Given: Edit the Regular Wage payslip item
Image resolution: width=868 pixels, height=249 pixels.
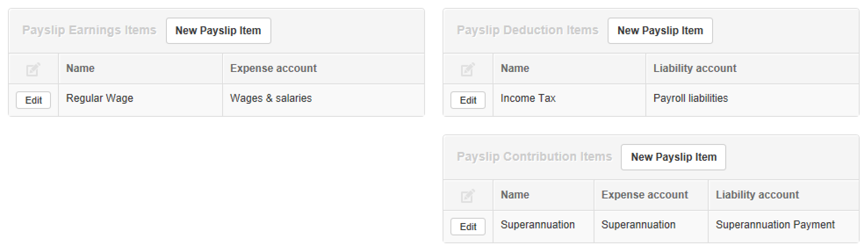Looking at the screenshot, I should (33, 100).
